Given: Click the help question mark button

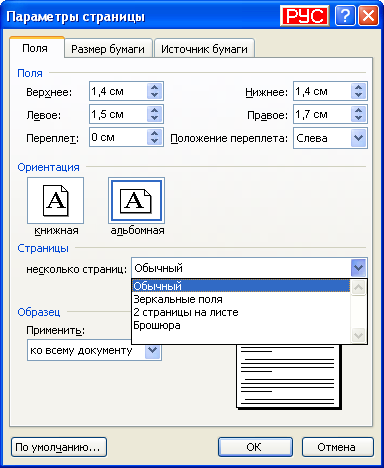Looking at the screenshot, I should (x=345, y=16).
